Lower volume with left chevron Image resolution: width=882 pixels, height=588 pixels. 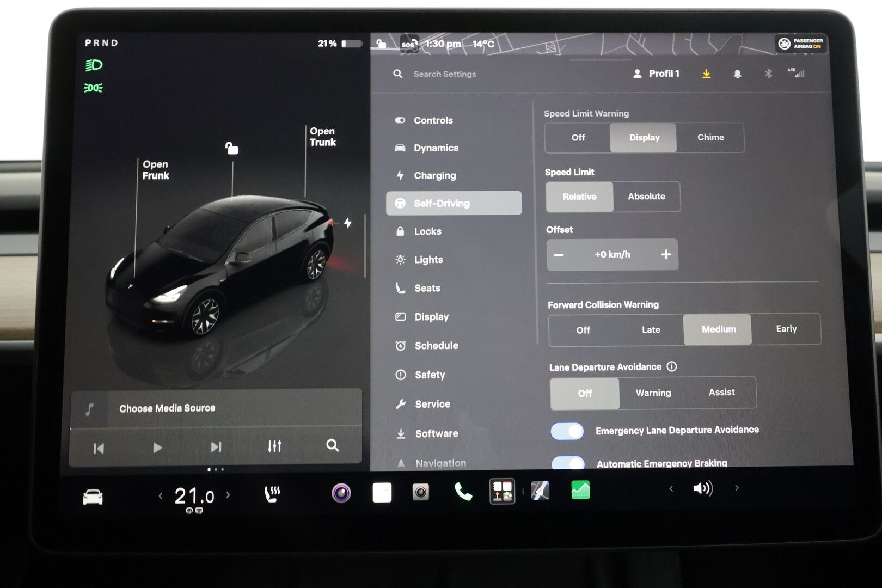(671, 488)
